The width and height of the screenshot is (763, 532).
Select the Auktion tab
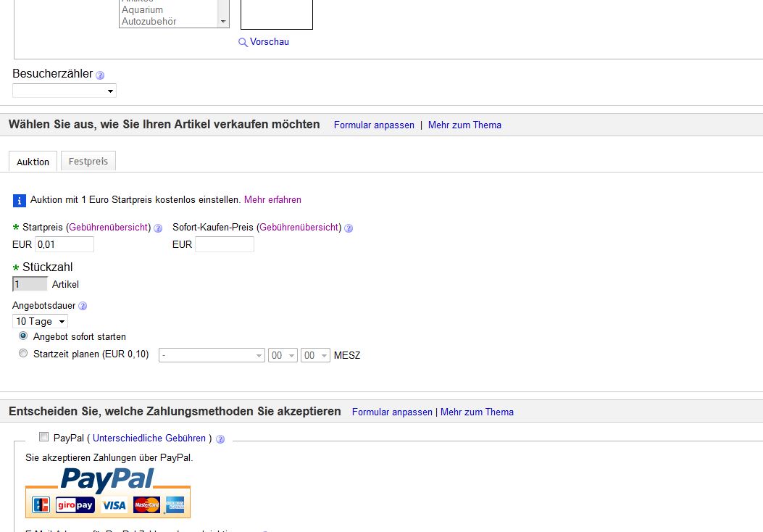click(x=33, y=162)
